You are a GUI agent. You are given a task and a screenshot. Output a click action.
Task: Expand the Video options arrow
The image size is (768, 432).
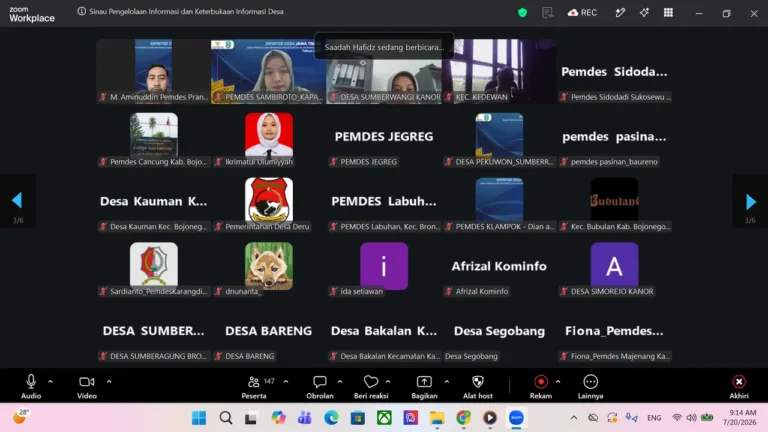tap(109, 382)
